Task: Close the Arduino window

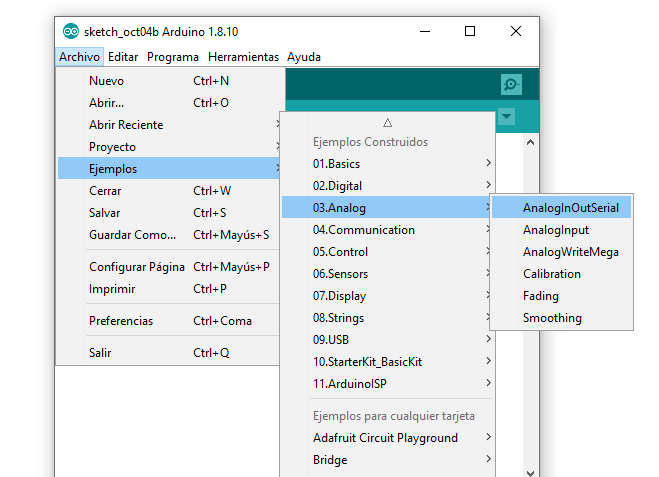Action: pos(516,31)
